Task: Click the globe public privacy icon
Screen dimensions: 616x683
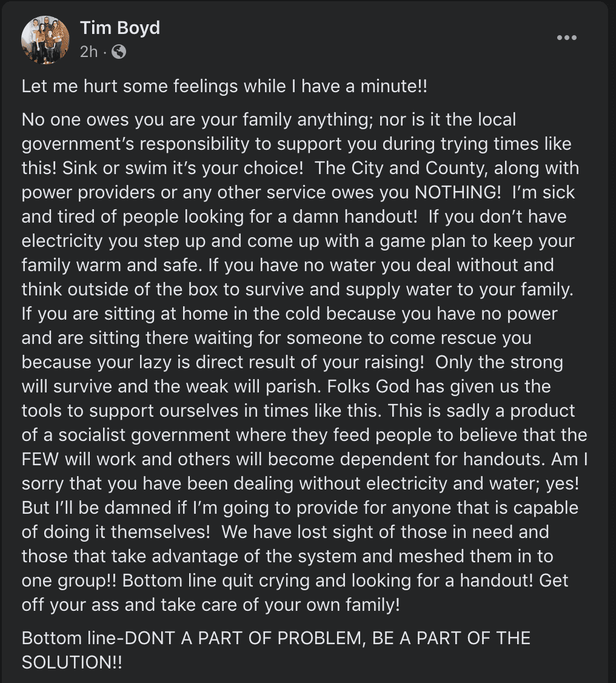Action: (119, 52)
